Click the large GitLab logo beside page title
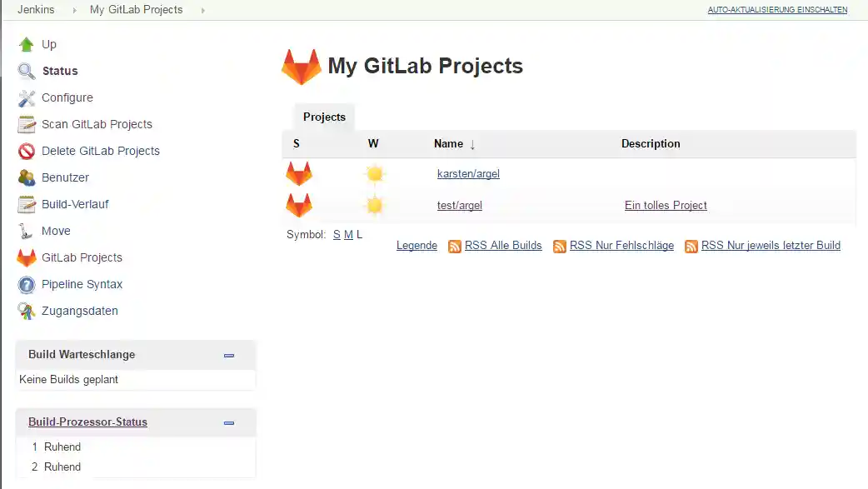Viewport: 868px width, 489px height. (302, 67)
